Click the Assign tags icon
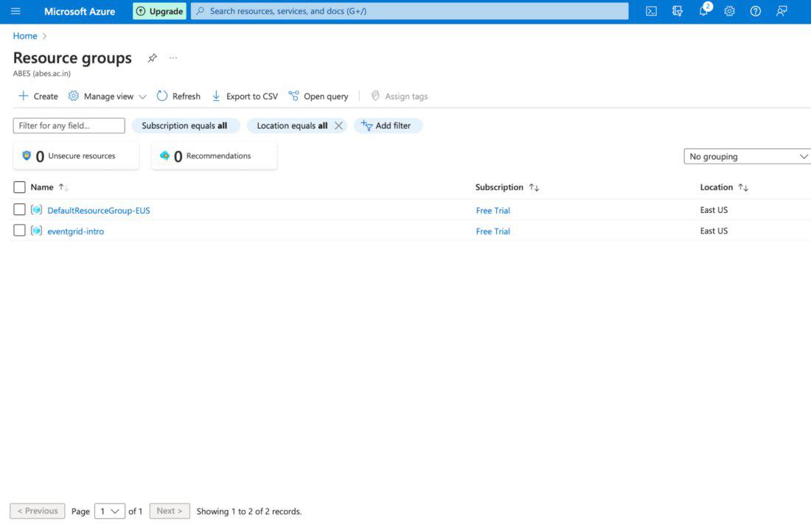 [375, 96]
